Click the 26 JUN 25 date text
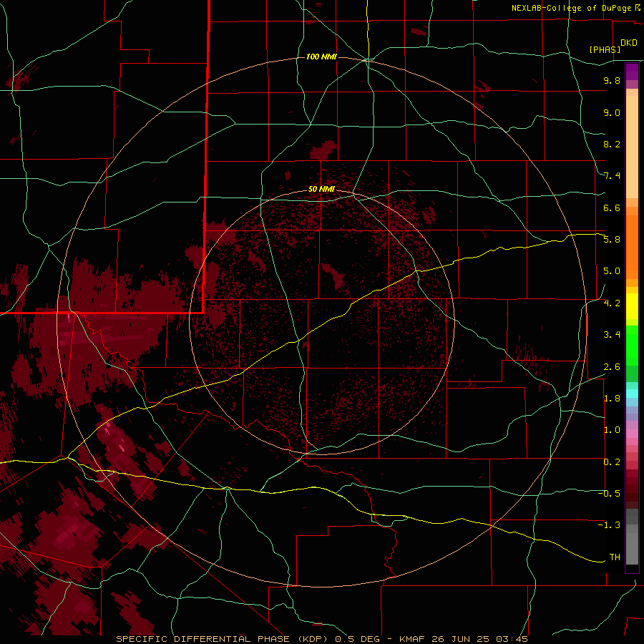 click(461, 639)
